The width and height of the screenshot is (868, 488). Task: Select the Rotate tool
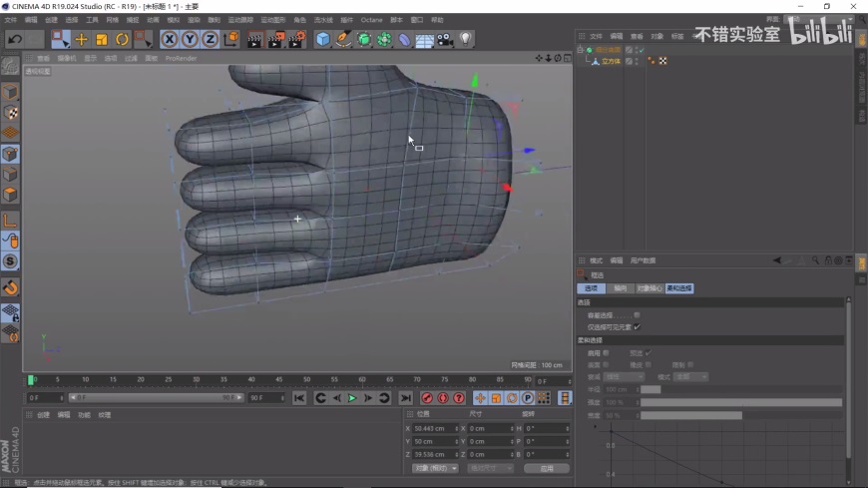tap(122, 39)
